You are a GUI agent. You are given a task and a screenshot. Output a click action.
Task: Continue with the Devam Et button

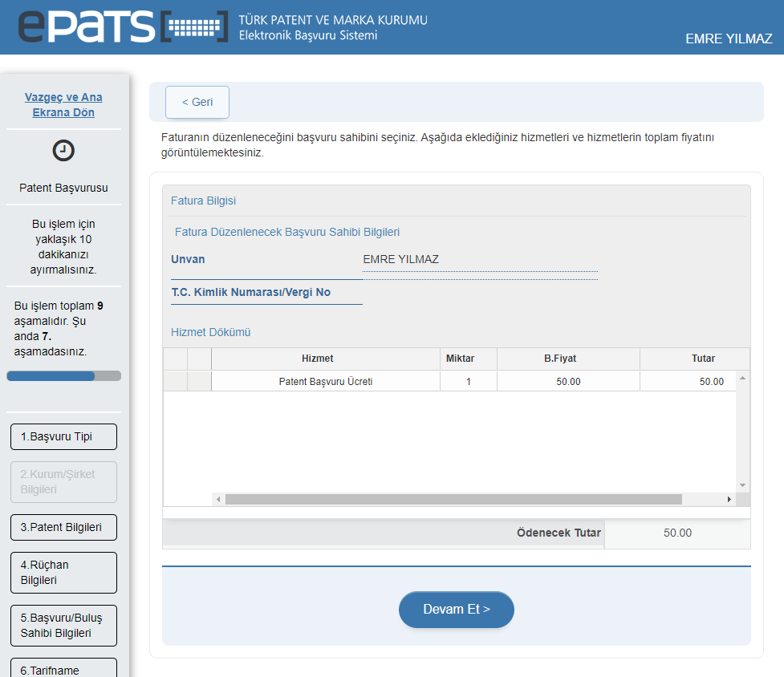click(456, 610)
